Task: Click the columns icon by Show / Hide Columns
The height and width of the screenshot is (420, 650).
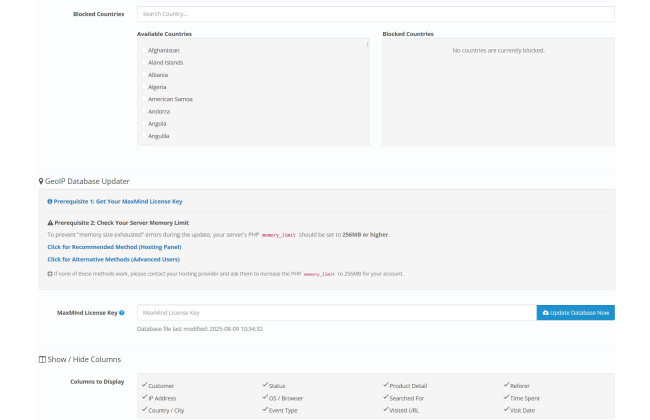Action: pos(42,359)
